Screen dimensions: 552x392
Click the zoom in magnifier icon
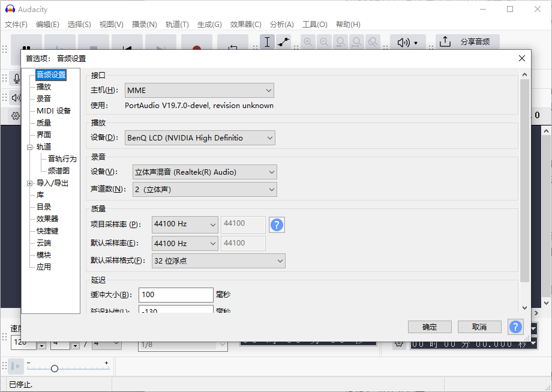pyautogui.click(x=308, y=42)
